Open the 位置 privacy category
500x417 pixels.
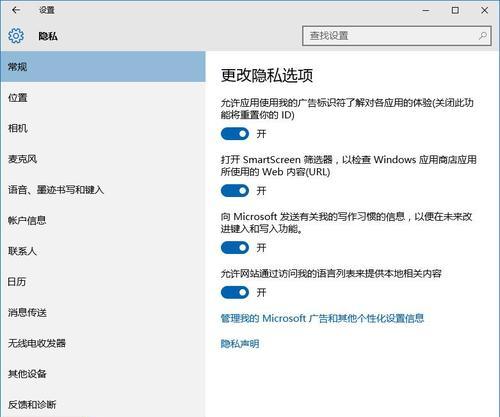click(103, 98)
